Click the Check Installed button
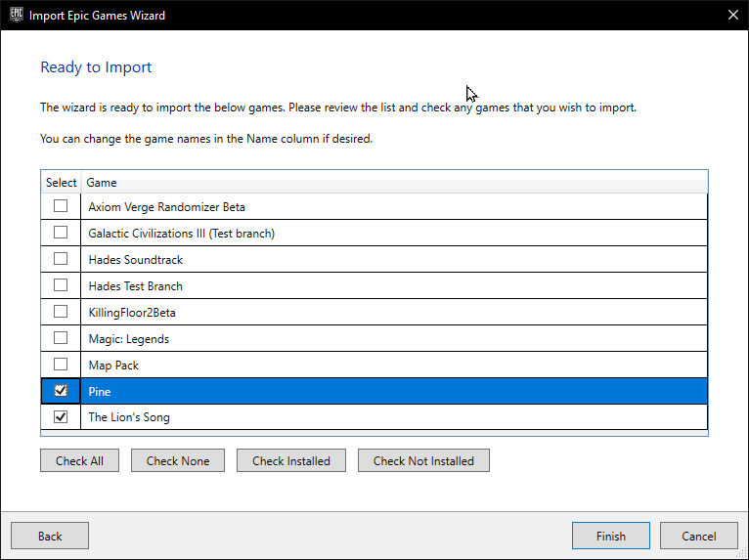Screen dimensions: 749x560 coord(291,460)
